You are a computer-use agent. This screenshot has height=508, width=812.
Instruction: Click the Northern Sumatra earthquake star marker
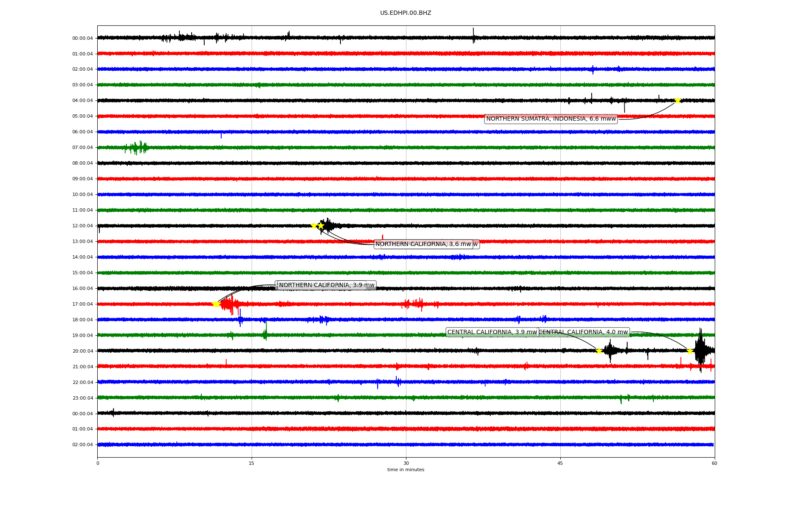(x=678, y=100)
